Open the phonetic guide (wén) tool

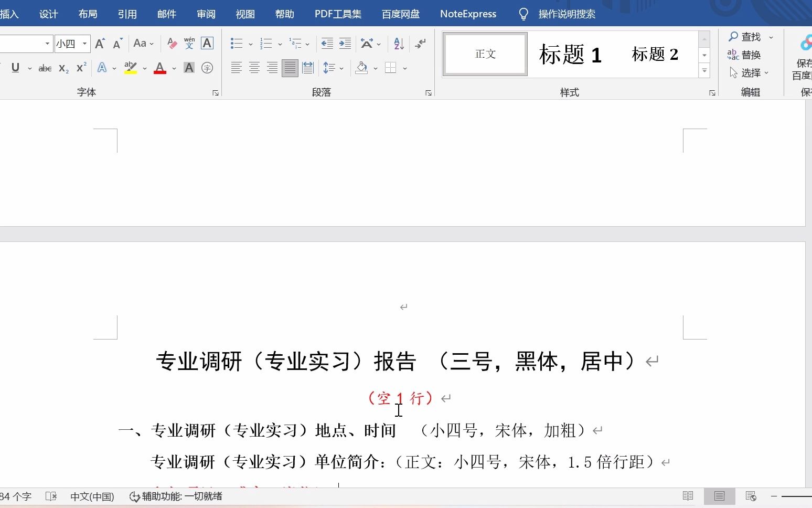[x=189, y=44]
